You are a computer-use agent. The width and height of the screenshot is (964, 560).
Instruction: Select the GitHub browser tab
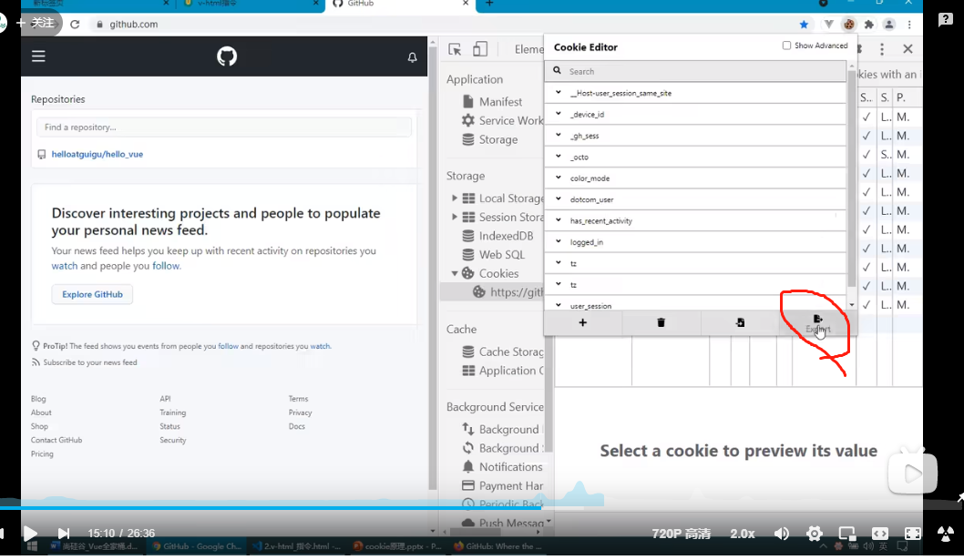[400, 5]
